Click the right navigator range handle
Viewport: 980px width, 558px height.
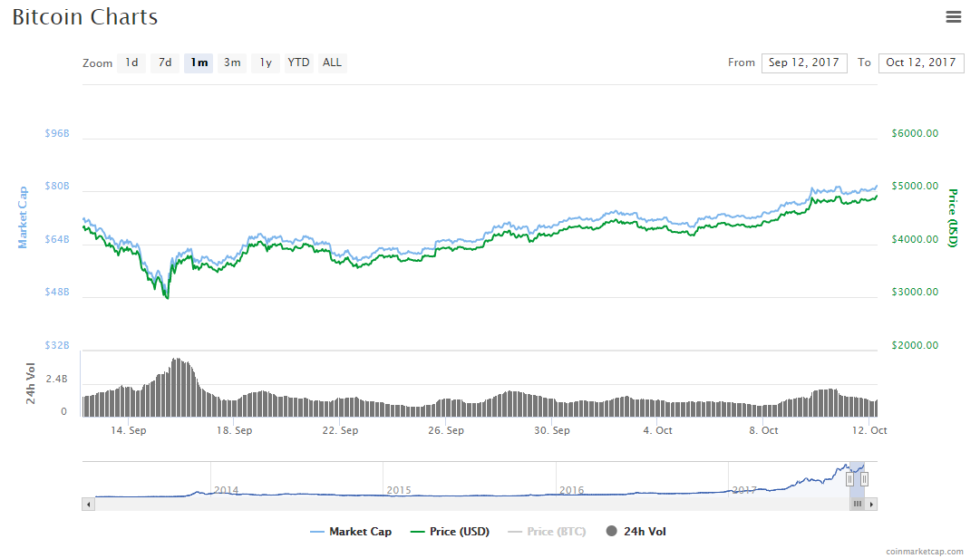[x=864, y=479]
